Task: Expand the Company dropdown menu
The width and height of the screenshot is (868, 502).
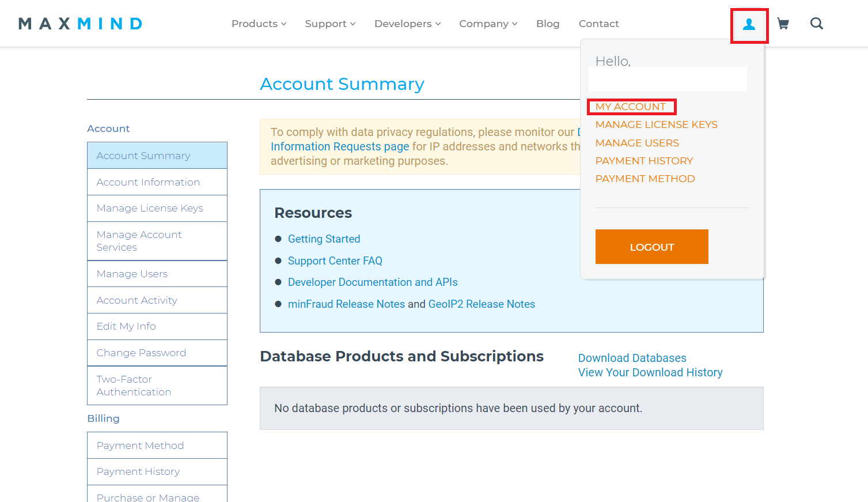Action: click(x=488, y=24)
